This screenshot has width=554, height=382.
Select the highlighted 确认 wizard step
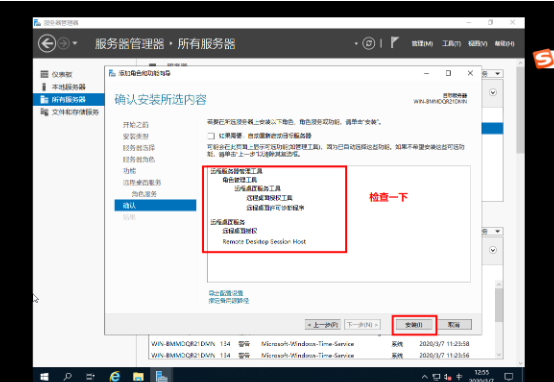point(155,205)
